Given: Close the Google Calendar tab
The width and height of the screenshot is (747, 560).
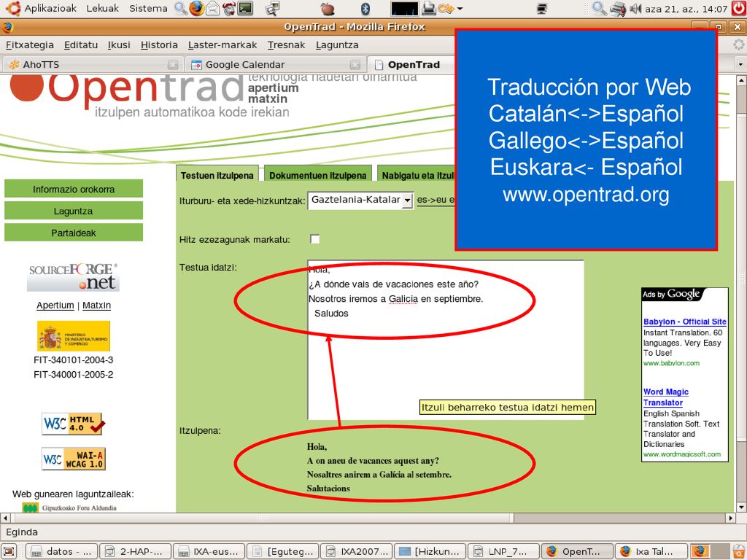Looking at the screenshot, I should (x=355, y=64).
